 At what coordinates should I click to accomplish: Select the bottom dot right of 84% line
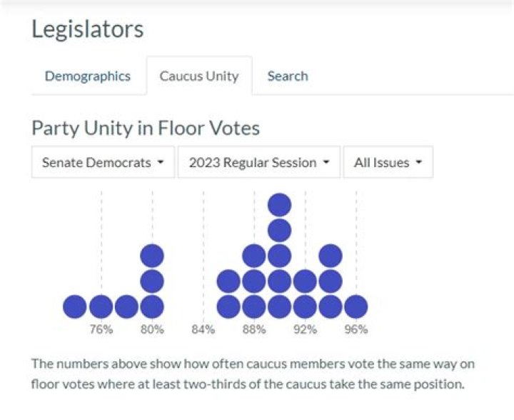tap(228, 306)
